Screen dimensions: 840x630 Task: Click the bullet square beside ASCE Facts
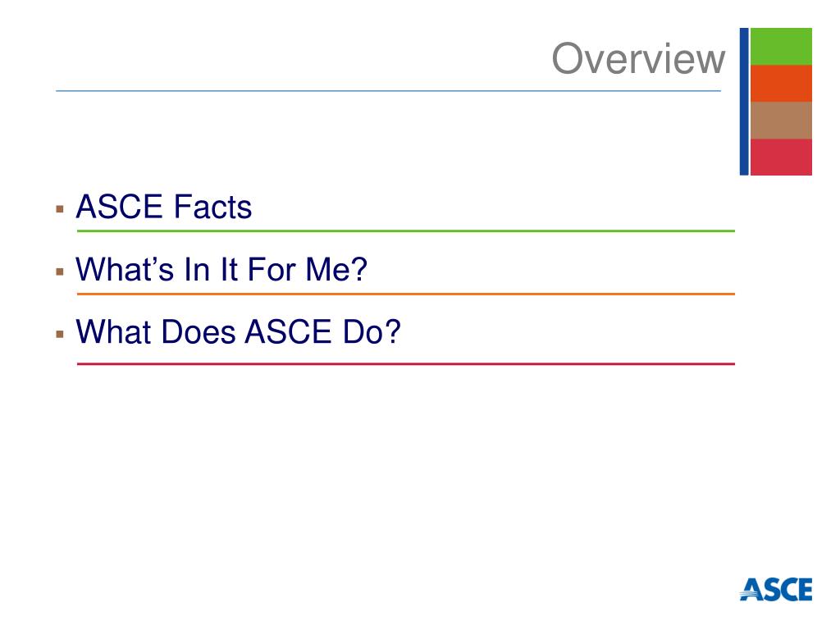click(x=59, y=209)
